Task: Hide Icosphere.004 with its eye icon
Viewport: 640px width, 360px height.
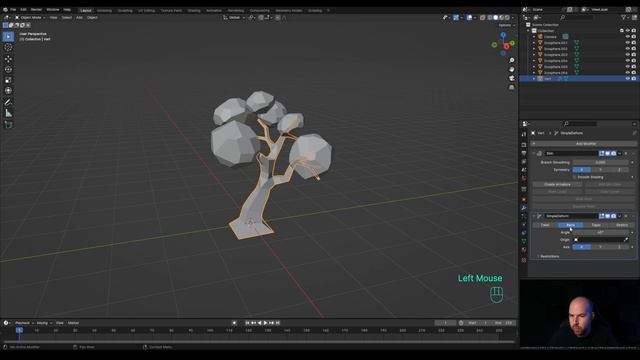Action: pos(628,60)
